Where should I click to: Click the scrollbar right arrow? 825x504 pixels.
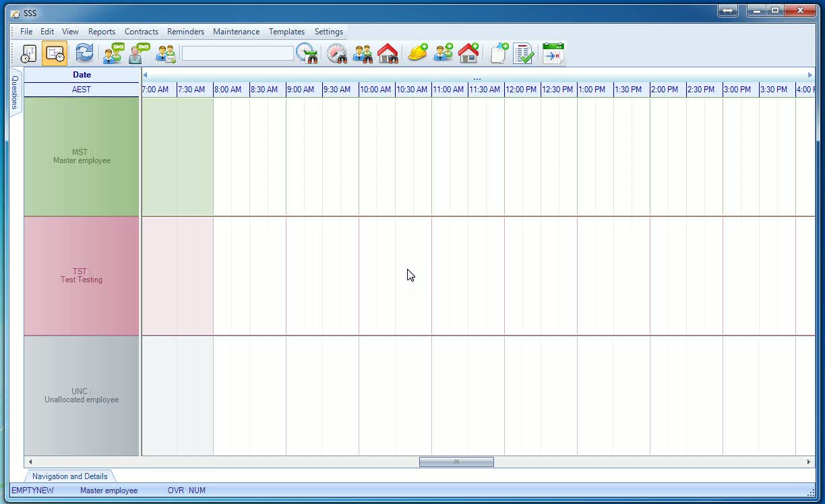tap(809, 462)
